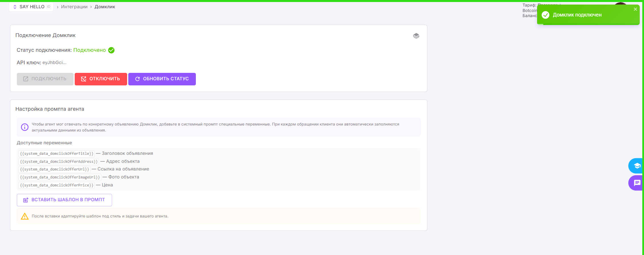Screen dimensions: 644x255
Task: Click the greyed-out ПОДКЛЮЧИТЬ button
Action: (45, 79)
